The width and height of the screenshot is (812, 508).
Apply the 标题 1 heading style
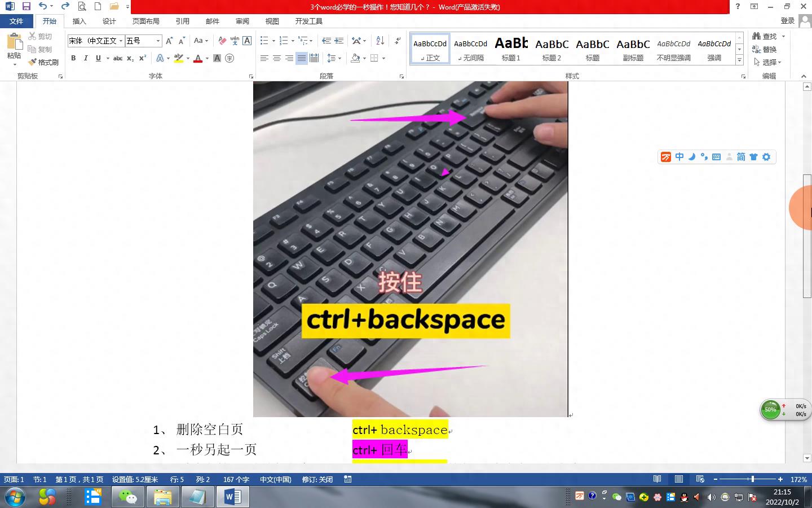[511, 49]
